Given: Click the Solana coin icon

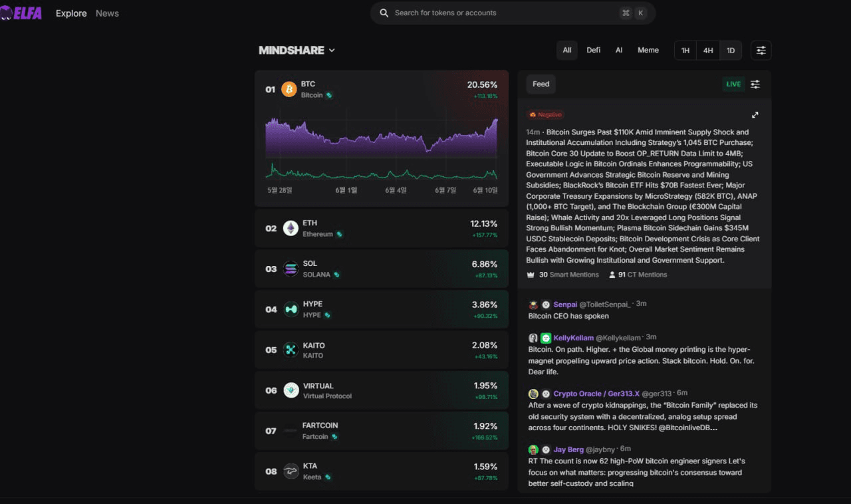Looking at the screenshot, I should tap(291, 269).
